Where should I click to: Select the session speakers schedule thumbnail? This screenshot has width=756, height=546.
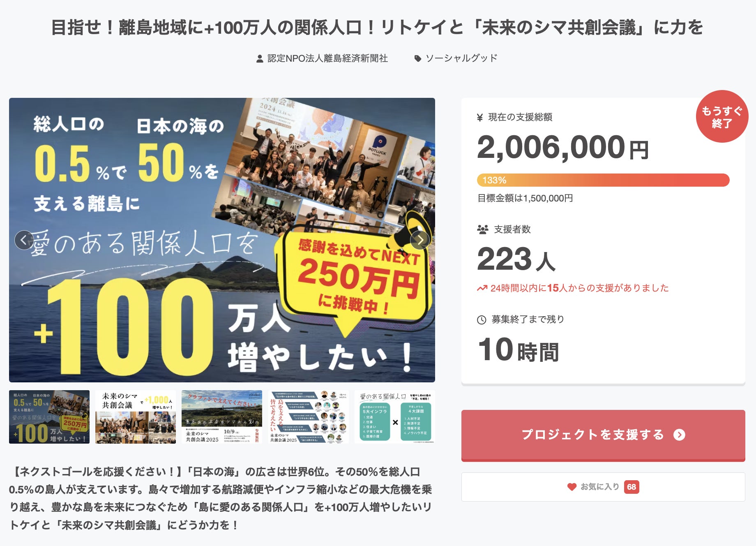click(308, 417)
